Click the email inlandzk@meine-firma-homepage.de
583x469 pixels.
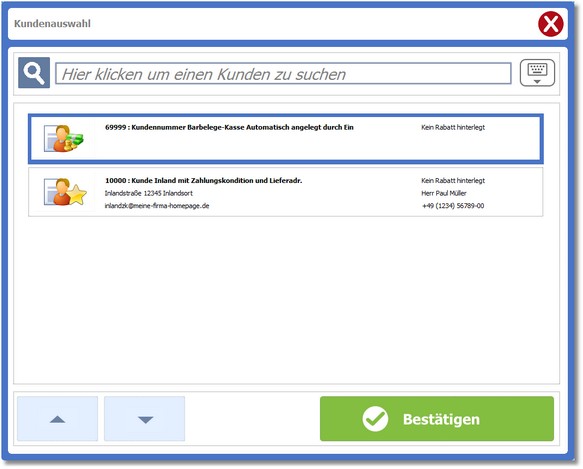tap(157, 206)
